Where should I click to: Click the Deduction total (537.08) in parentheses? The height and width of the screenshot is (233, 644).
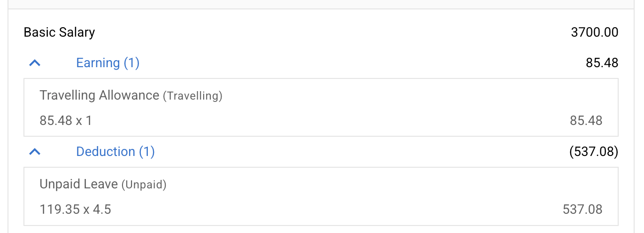(x=593, y=152)
